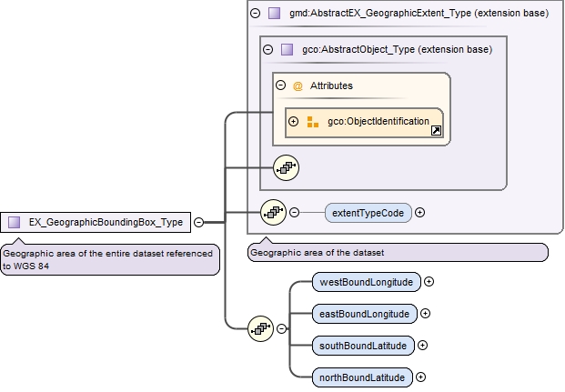Click the sequence compositor for bound coordinates
This screenshot has height=392, width=565.
point(261,328)
